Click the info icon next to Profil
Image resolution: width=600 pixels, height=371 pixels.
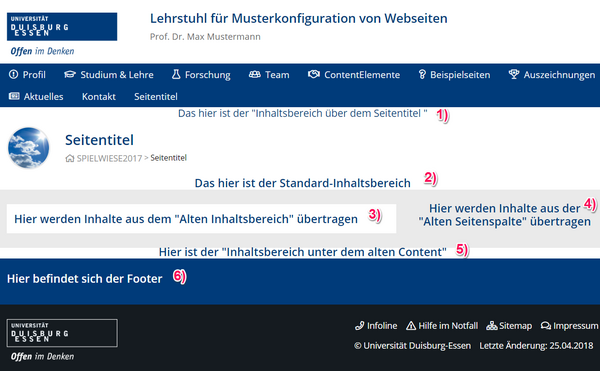pos(13,75)
